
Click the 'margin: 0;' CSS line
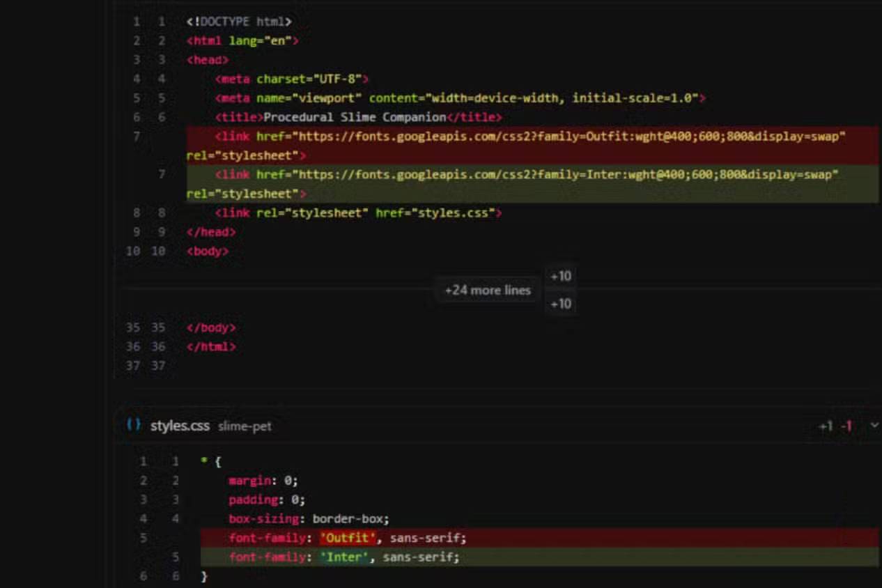click(x=263, y=480)
